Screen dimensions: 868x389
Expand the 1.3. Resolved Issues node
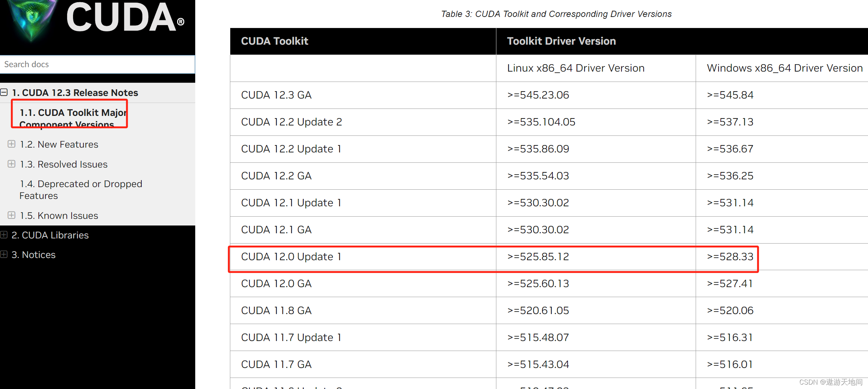click(11, 164)
